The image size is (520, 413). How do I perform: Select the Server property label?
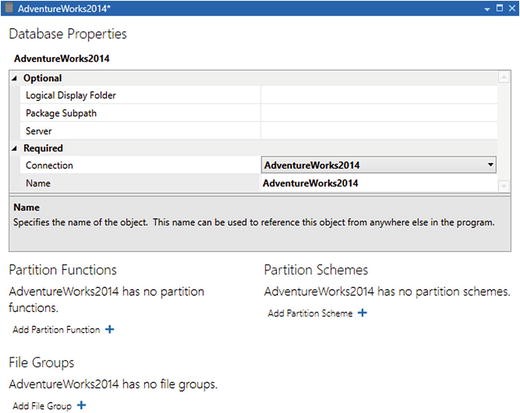(x=39, y=131)
